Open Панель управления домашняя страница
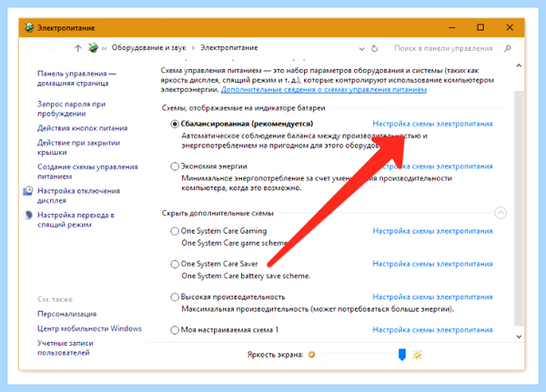The height and width of the screenshot is (392, 546). click(76, 78)
